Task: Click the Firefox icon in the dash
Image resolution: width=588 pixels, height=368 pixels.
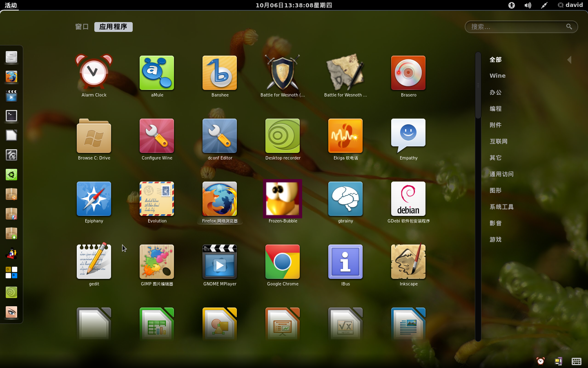Action: click(11, 77)
